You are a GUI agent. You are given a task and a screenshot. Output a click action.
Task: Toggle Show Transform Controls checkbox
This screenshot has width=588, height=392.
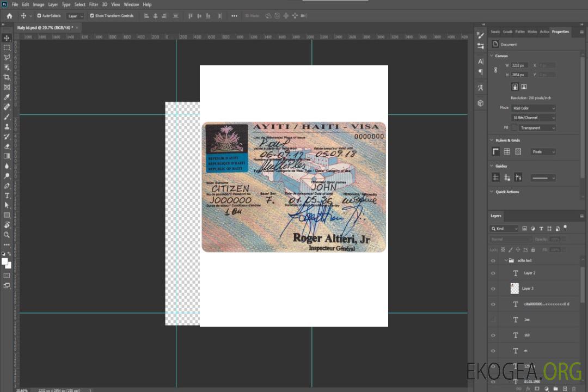pyautogui.click(x=92, y=16)
